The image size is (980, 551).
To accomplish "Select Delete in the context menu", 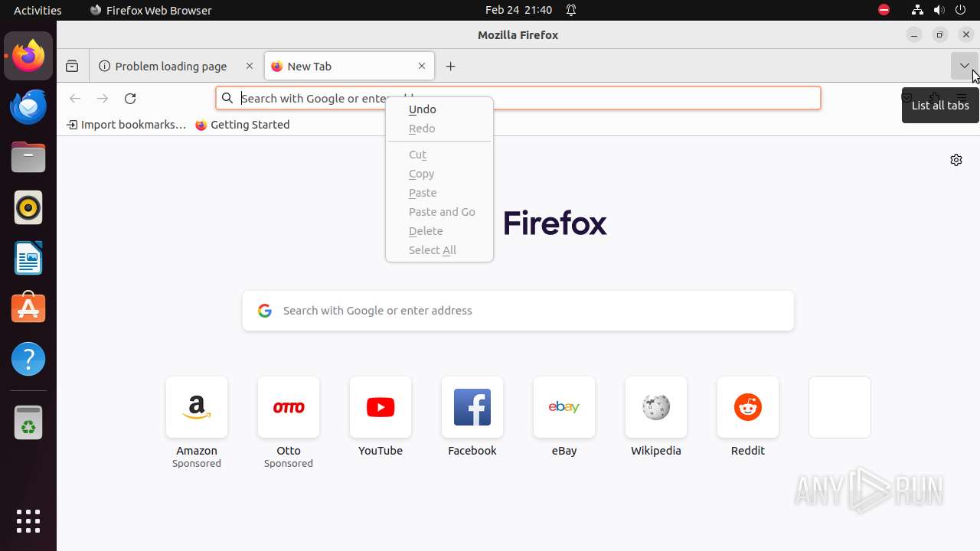I will (x=439, y=231).
